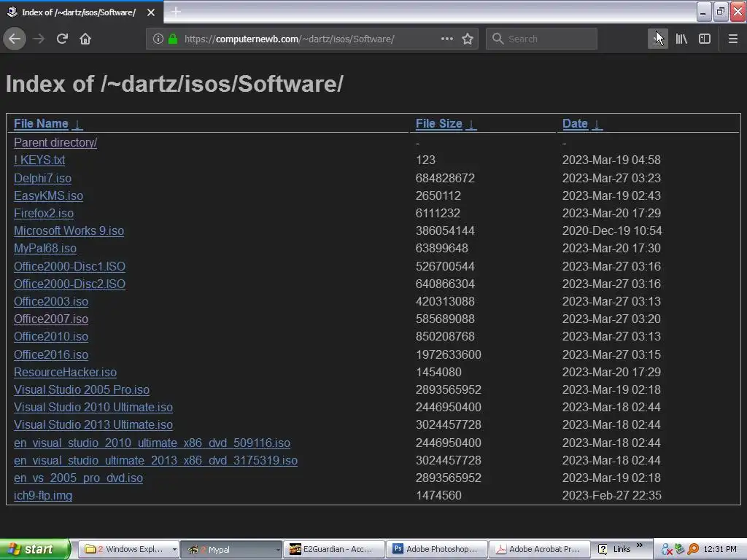The image size is (747, 560).
Task: Open the browser hamburger menu
Action: click(x=733, y=39)
